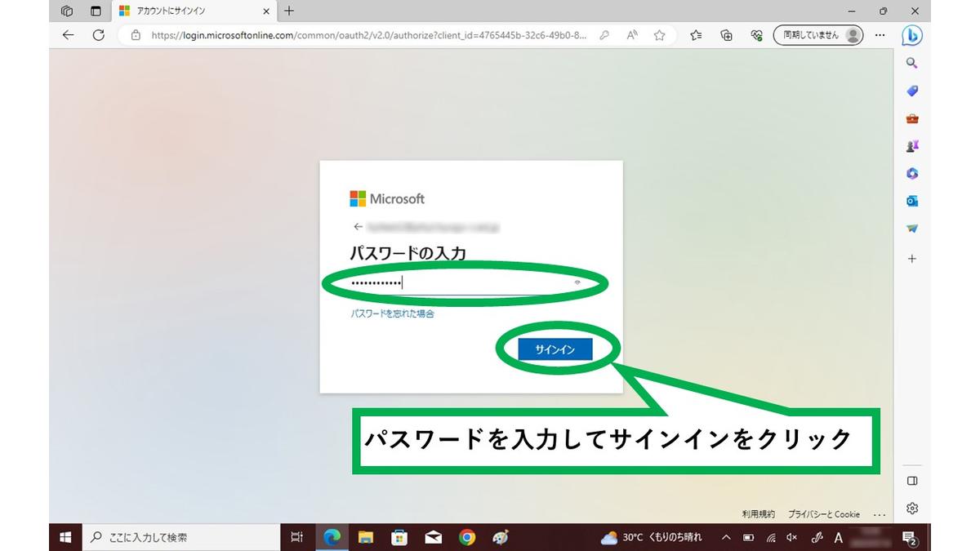Screen dimensions: 980x551
Task: Launch Chrome from the taskbar
Action: point(467,537)
